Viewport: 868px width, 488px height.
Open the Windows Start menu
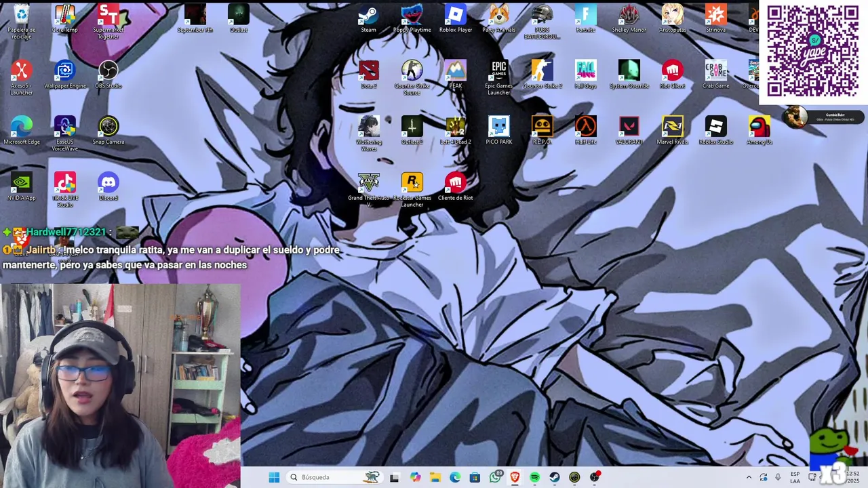coord(274,477)
